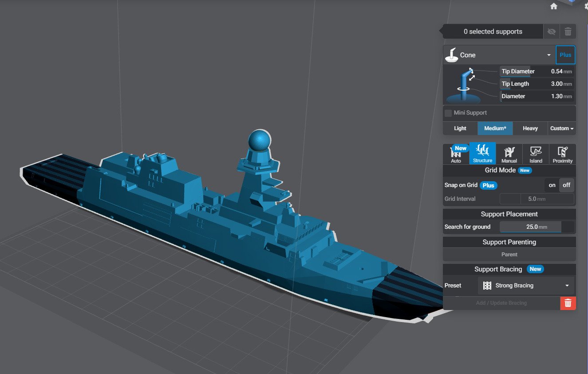Screen dimensions: 588x374
Task: Click the home view icon
Action: click(x=553, y=6)
